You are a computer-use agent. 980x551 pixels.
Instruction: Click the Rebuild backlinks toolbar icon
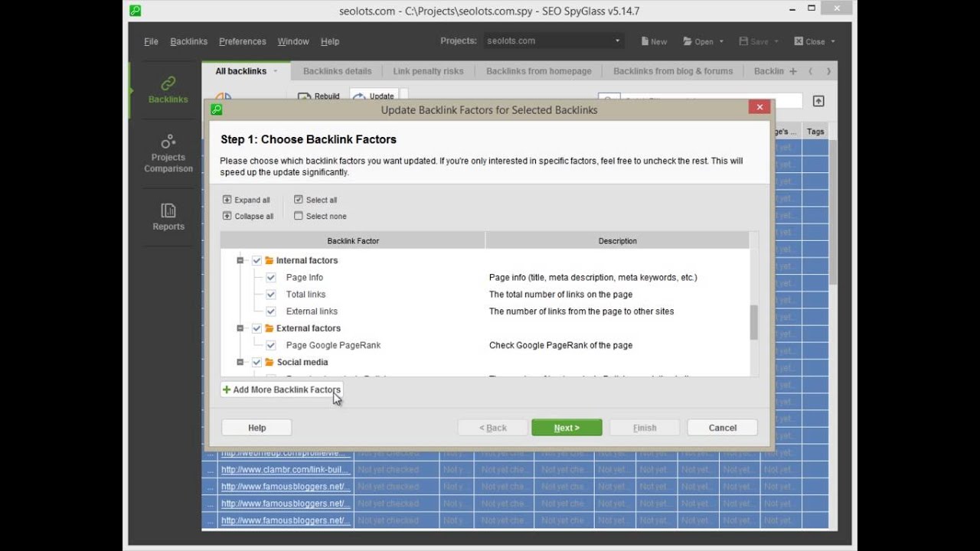[304, 96]
